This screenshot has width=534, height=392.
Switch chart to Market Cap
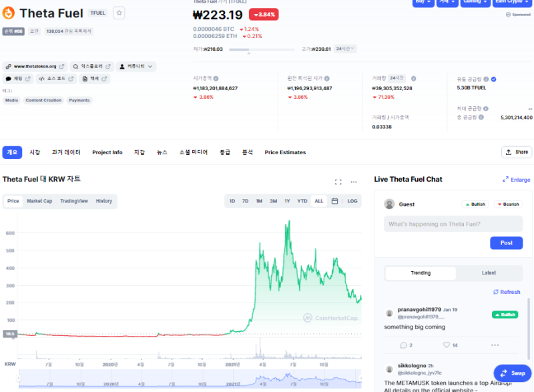(x=39, y=201)
